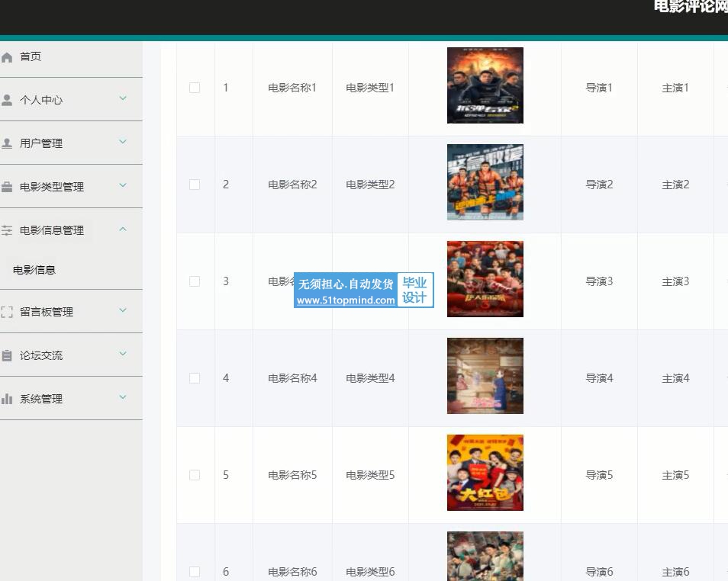Screen dimensions: 728x581
Task: Click the home icon beside 首页
Action: point(7,57)
